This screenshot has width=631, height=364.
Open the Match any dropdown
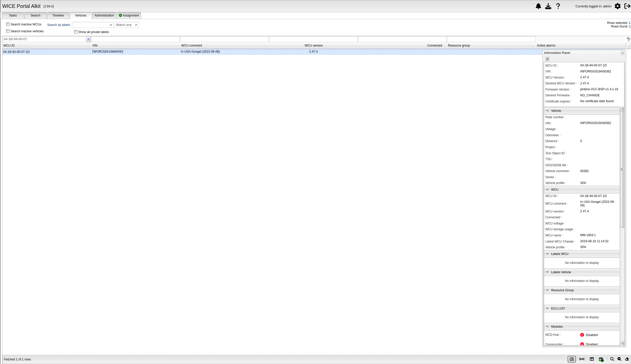click(127, 25)
